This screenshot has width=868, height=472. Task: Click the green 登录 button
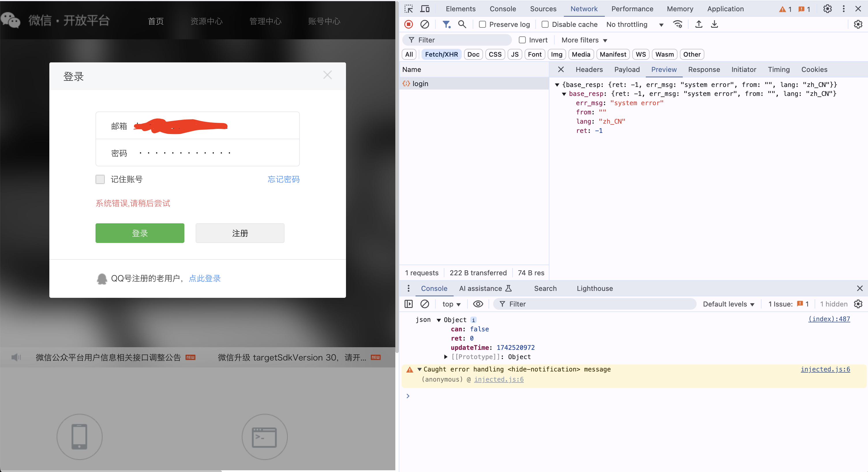click(140, 233)
